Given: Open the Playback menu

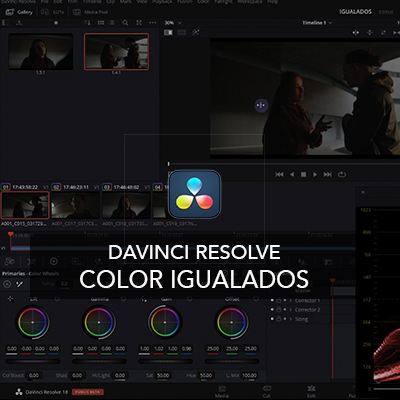Looking at the screenshot, I should [162, 2].
